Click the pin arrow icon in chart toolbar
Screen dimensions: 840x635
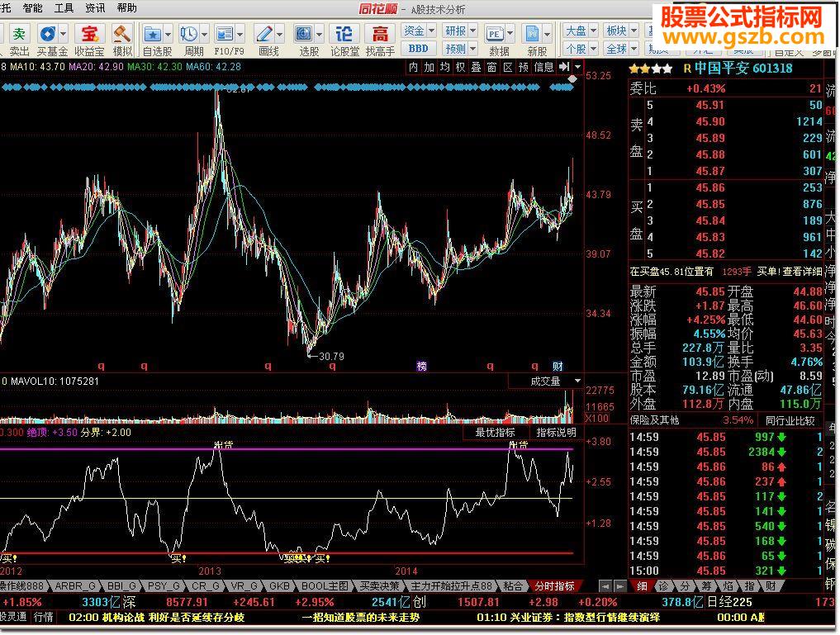point(564,67)
